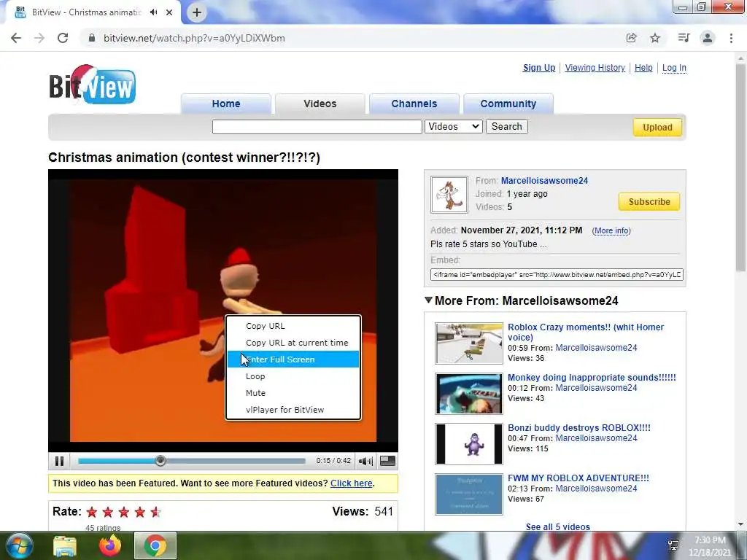Open the Windows Start menu orb
This screenshot has width=747, height=560.
20,545
